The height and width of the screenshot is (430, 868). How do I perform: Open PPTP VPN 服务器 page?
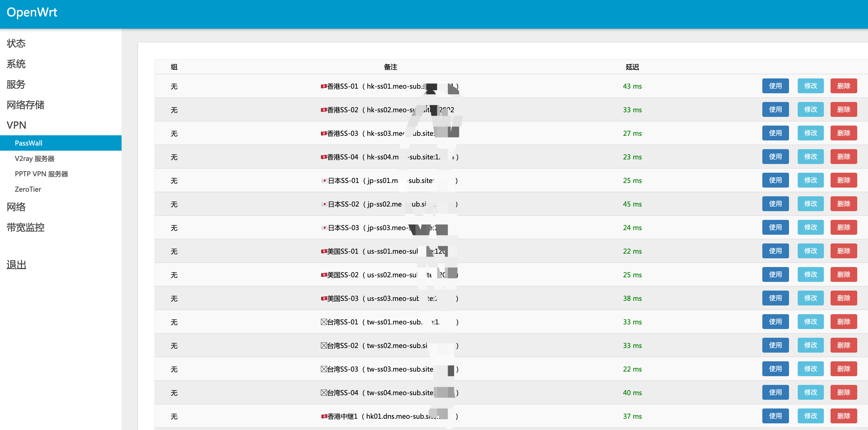pyautogui.click(x=42, y=174)
